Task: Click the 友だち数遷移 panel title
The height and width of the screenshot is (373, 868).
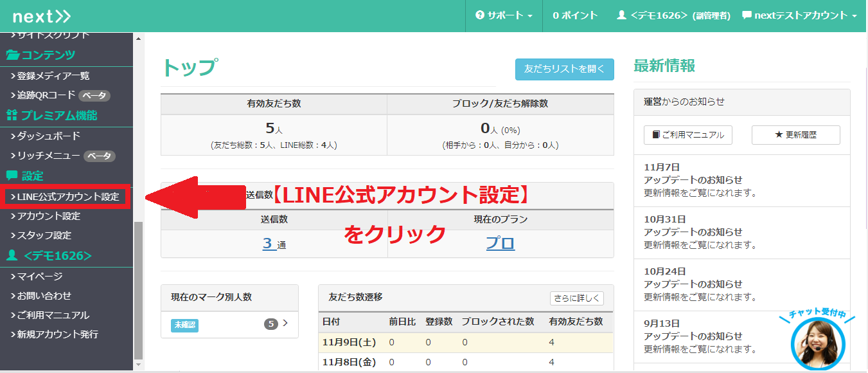Action: point(355,297)
